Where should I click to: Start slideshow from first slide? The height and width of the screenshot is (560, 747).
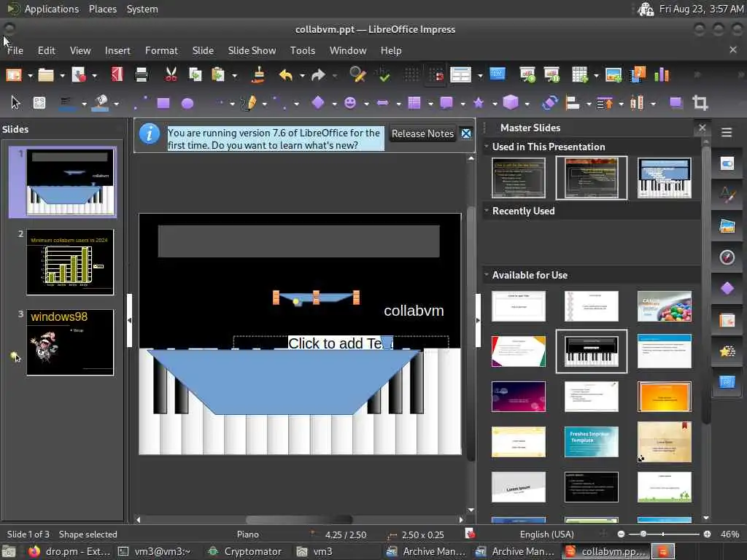click(527, 75)
